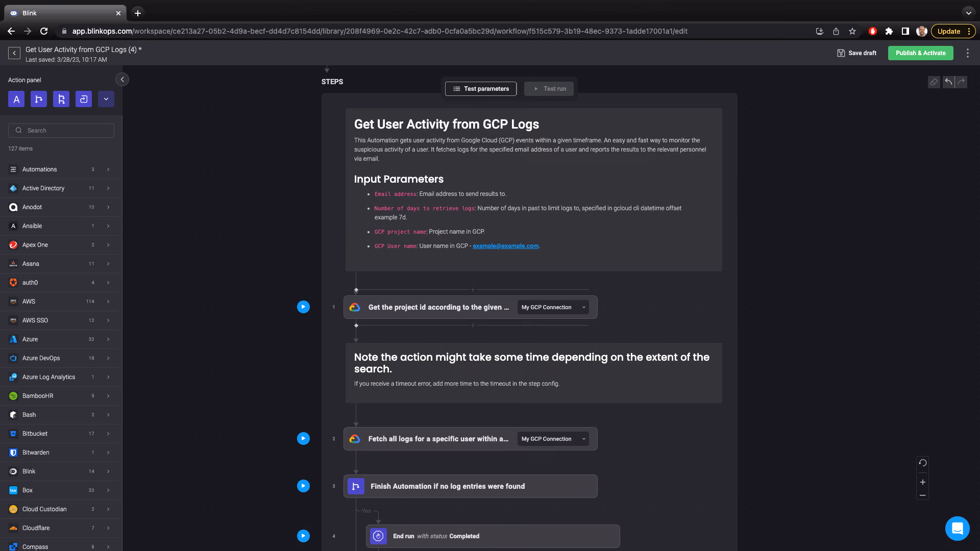Click the share page icon
Image resolution: width=980 pixels, height=551 pixels.
pos(836,31)
